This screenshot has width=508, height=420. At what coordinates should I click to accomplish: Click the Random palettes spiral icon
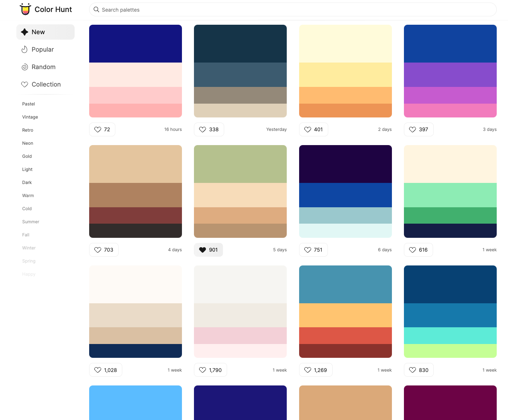pyautogui.click(x=24, y=67)
